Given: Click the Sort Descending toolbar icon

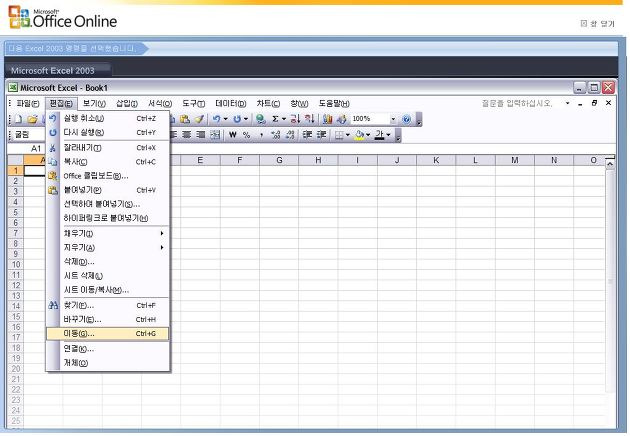Looking at the screenshot, I should click(309, 119).
